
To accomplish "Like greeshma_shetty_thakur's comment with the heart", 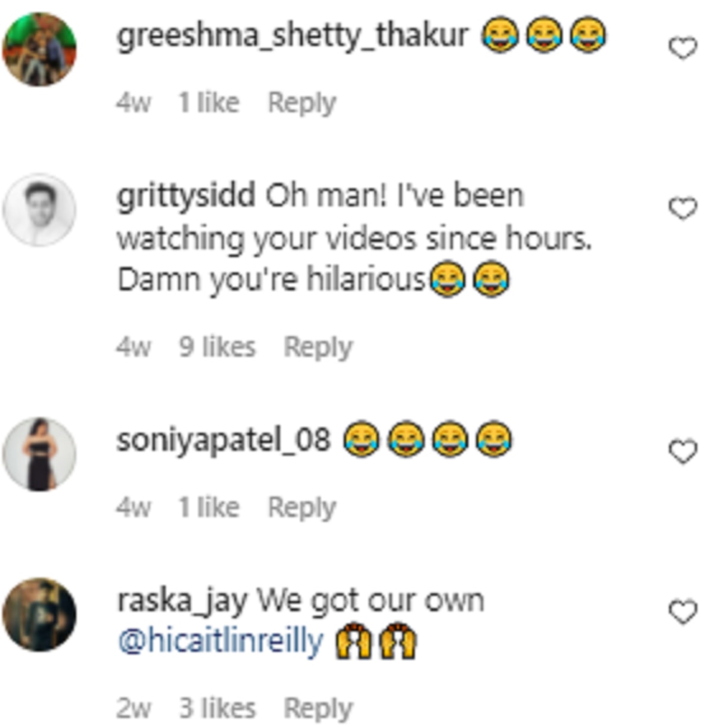I will (683, 48).
